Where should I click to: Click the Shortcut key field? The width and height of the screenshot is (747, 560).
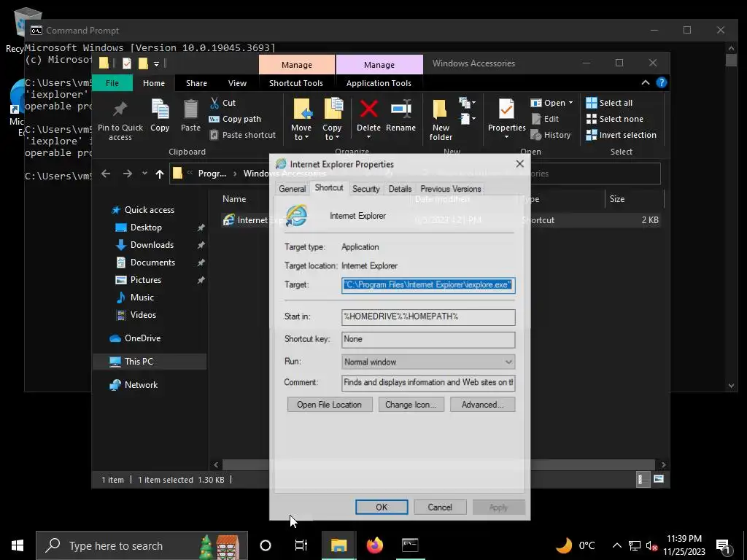[428, 340]
